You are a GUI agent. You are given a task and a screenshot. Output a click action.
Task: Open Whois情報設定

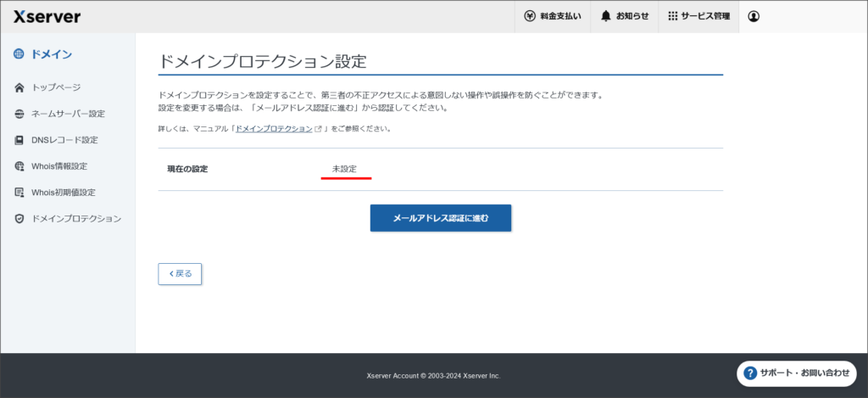[x=59, y=166]
